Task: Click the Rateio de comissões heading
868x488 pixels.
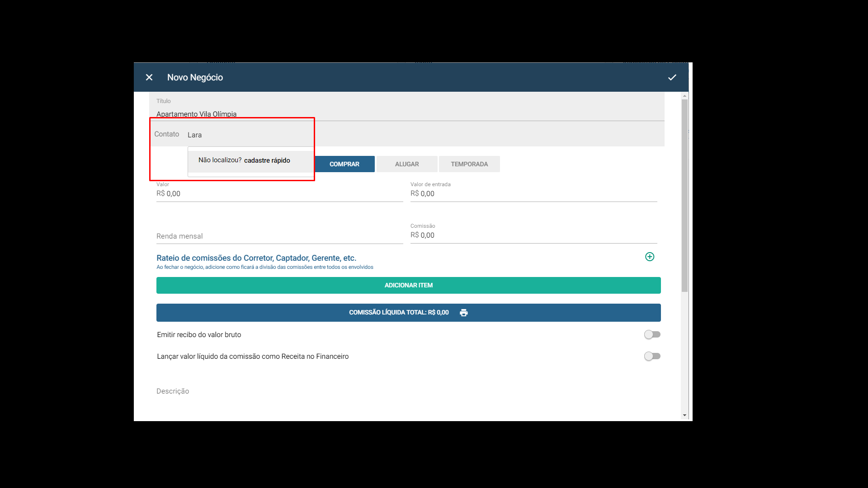Action: click(x=256, y=258)
